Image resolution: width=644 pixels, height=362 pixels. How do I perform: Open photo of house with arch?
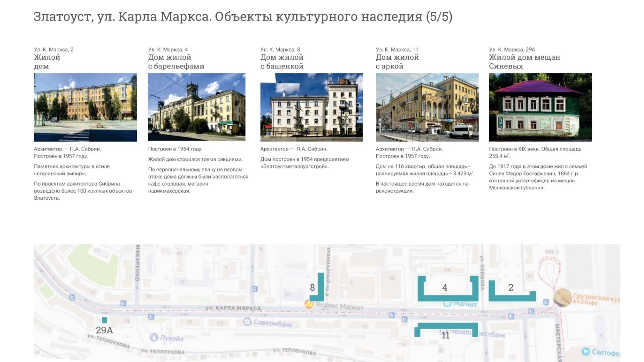tap(427, 107)
